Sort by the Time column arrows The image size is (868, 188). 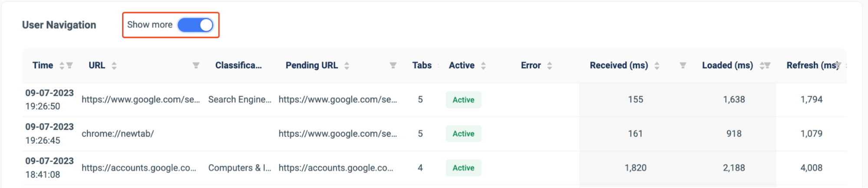(62, 65)
